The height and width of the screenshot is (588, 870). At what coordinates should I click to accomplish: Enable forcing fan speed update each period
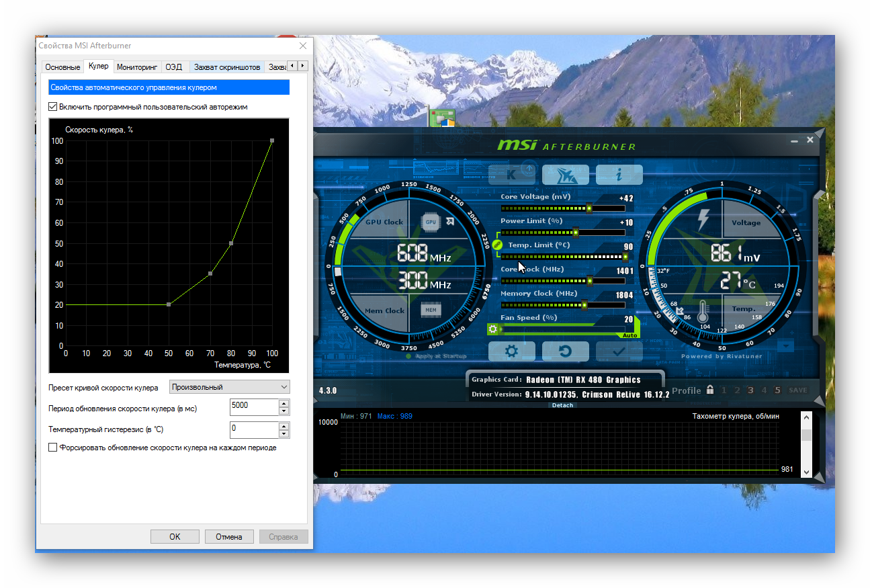(53, 448)
